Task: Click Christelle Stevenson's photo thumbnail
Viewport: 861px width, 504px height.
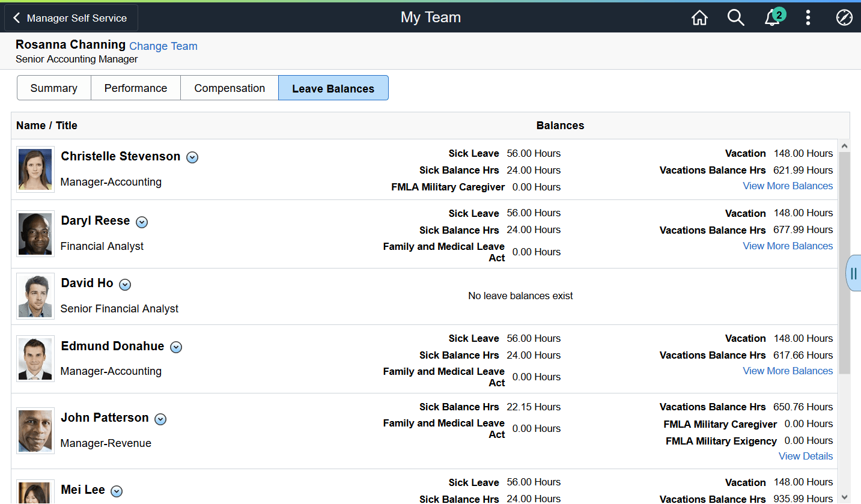Action: (35, 169)
